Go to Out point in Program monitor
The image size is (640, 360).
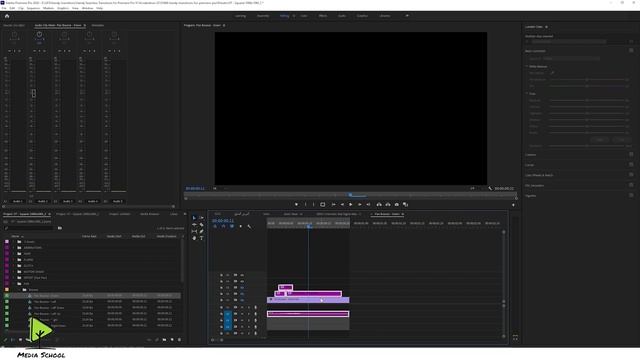pos(368,204)
